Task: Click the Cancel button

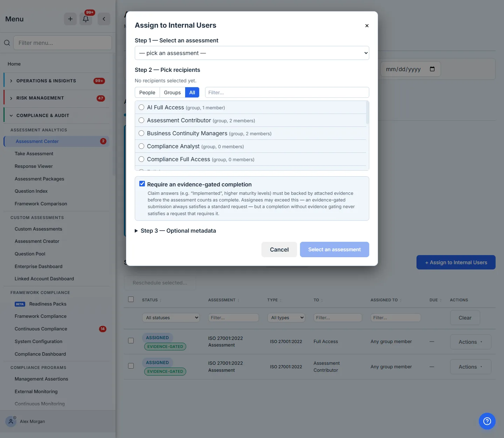Action: pyautogui.click(x=279, y=249)
